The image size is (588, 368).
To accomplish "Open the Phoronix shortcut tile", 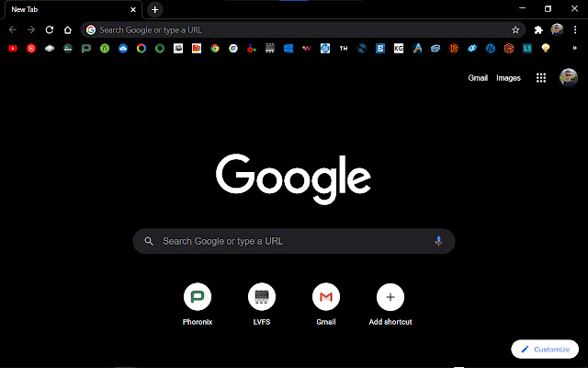I will pyautogui.click(x=198, y=305).
